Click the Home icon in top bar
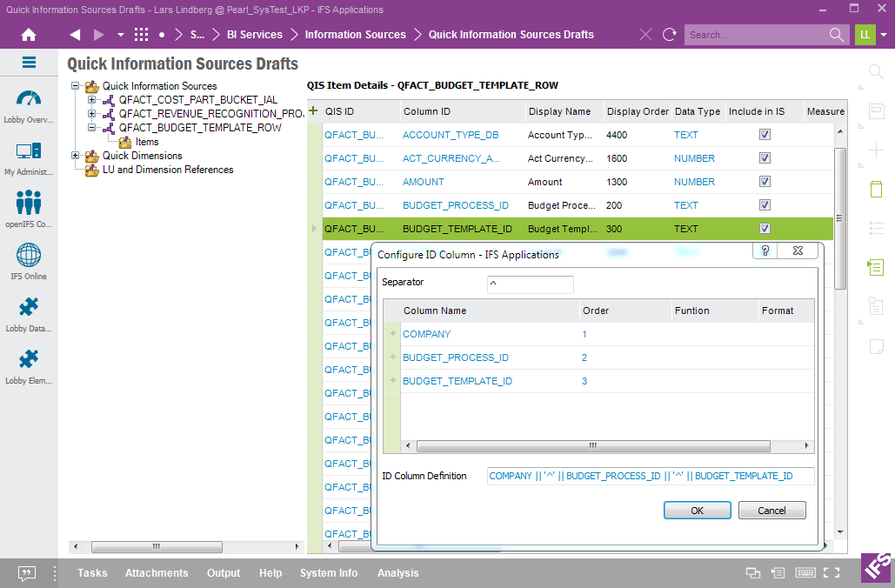 (29, 35)
